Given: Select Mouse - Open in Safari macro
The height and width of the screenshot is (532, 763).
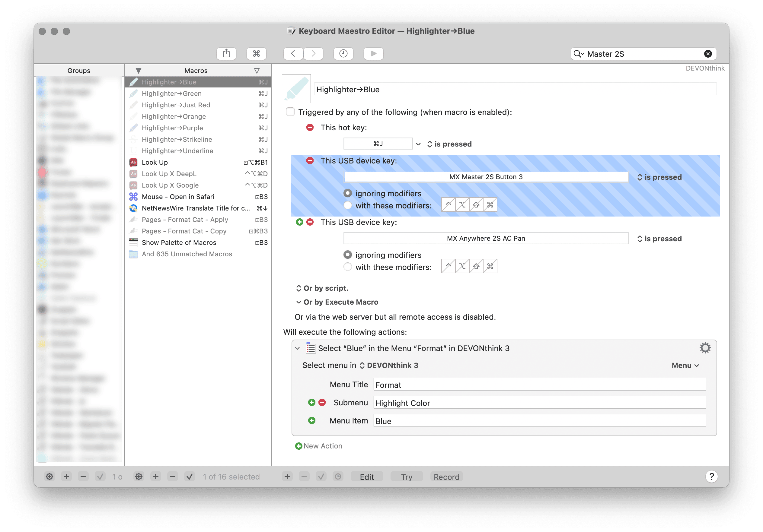Looking at the screenshot, I should (198, 197).
